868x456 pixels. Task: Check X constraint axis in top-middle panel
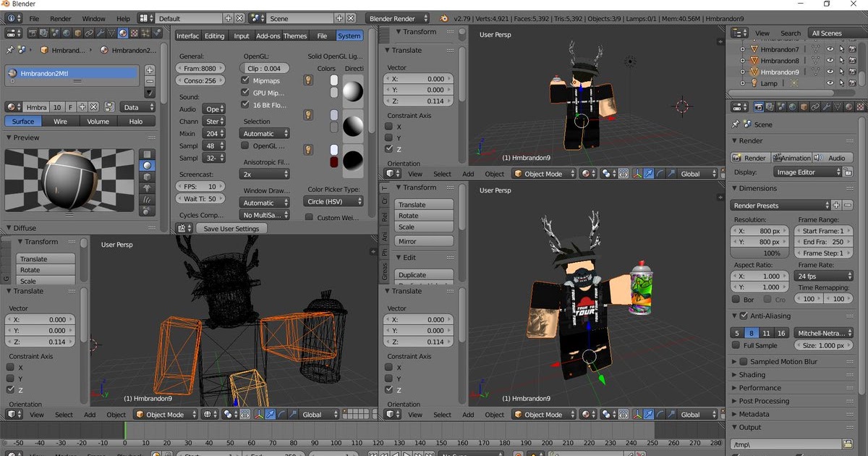pyautogui.click(x=388, y=127)
